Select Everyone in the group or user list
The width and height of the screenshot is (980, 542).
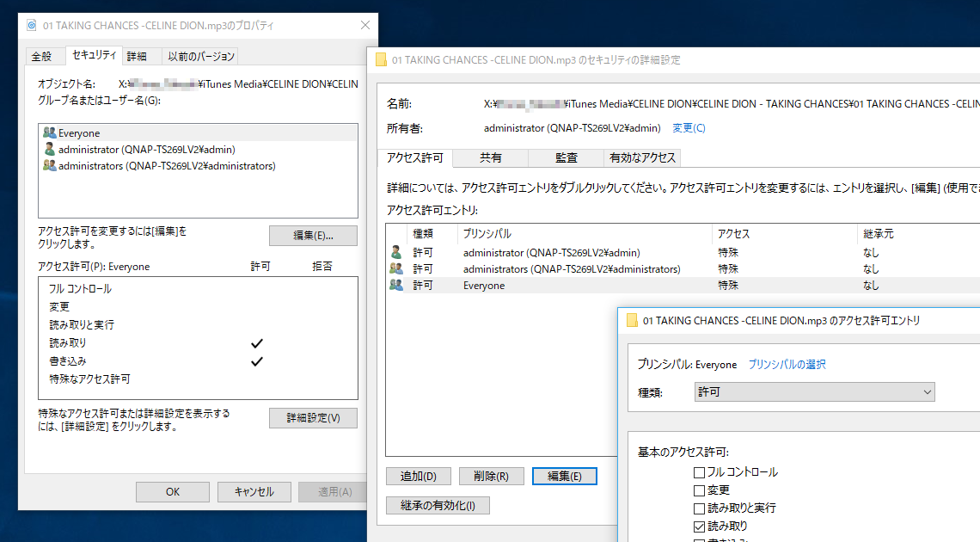[x=198, y=132]
